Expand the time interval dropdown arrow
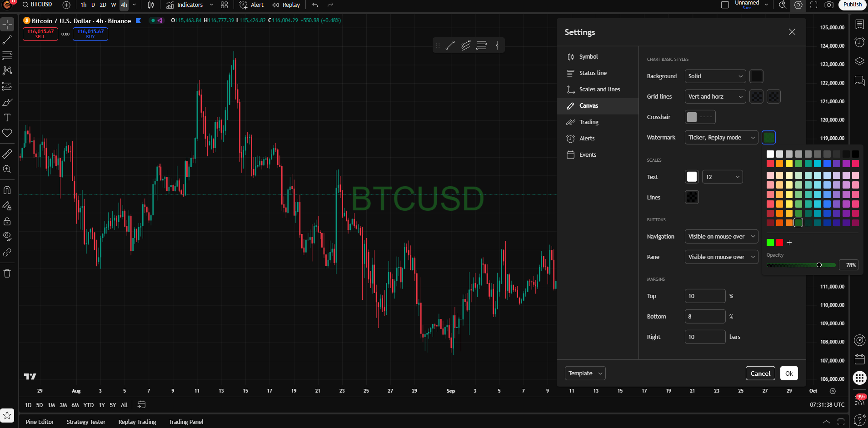This screenshot has height=428, width=868. coord(134,5)
